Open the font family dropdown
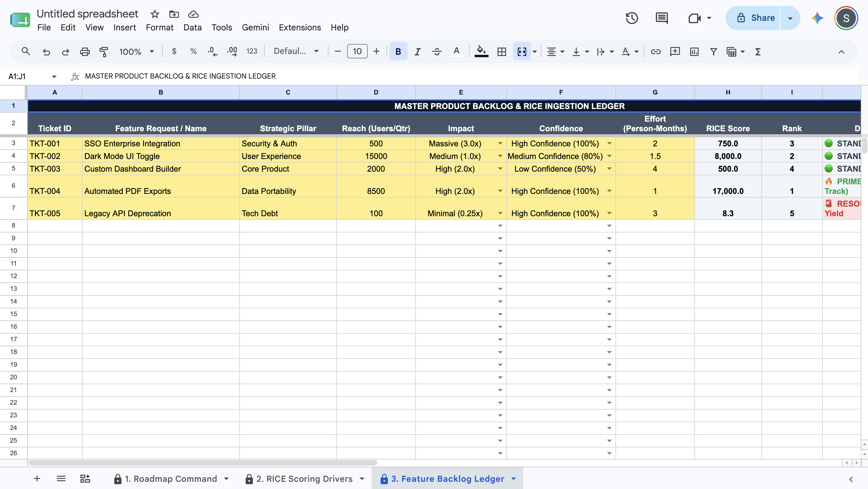This screenshot has height=489, width=868. 296,51
